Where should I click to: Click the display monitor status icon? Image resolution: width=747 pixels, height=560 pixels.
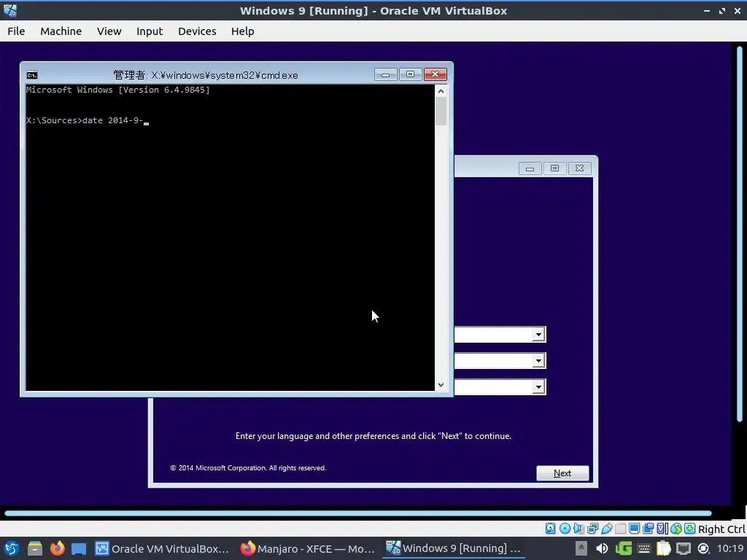634,529
